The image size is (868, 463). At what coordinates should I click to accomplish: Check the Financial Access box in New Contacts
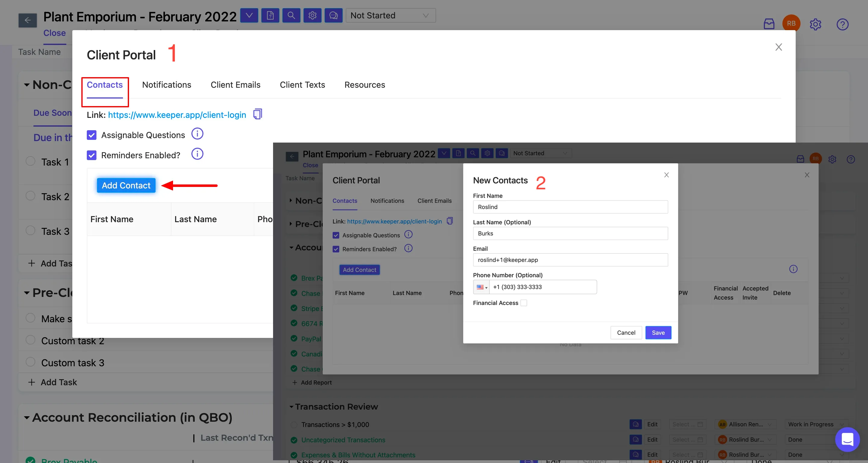[524, 303]
